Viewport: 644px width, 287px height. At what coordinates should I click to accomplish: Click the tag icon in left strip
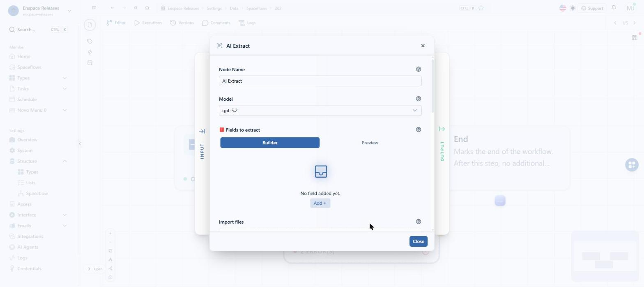(90, 42)
